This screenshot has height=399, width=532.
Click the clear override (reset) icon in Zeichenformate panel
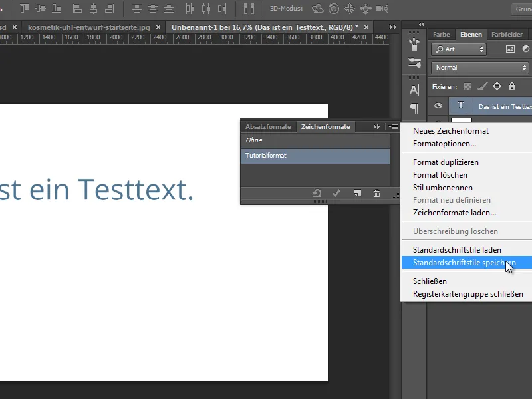[317, 193]
